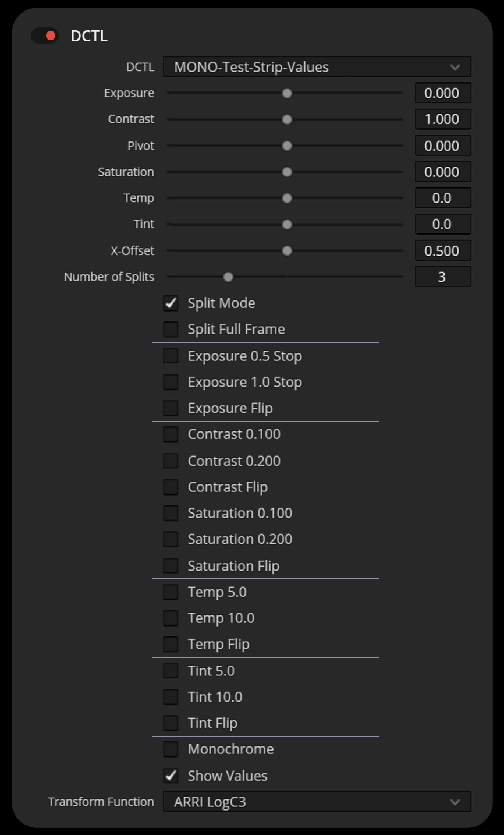The height and width of the screenshot is (835, 504).
Task: Click the Contrast value input field
Action: (442, 119)
